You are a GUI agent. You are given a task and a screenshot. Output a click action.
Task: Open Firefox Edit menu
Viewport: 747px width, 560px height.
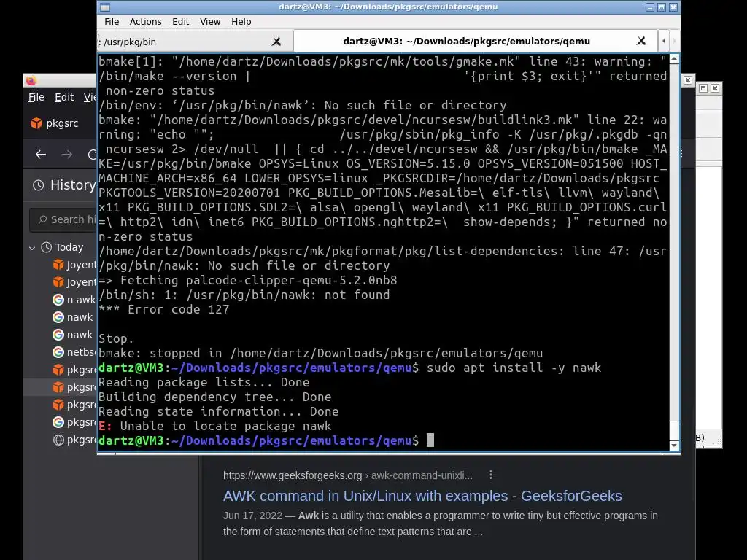coord(64,97)
